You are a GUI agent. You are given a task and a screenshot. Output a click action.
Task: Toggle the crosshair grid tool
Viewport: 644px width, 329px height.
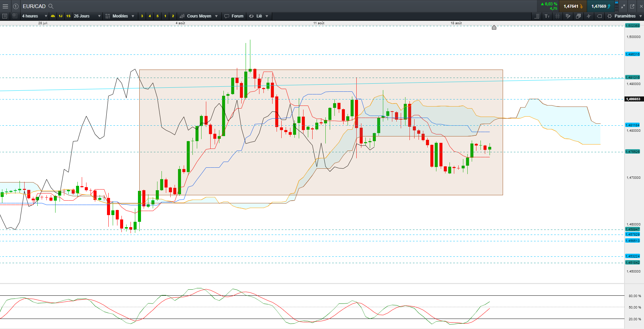(x=558, y=16)
